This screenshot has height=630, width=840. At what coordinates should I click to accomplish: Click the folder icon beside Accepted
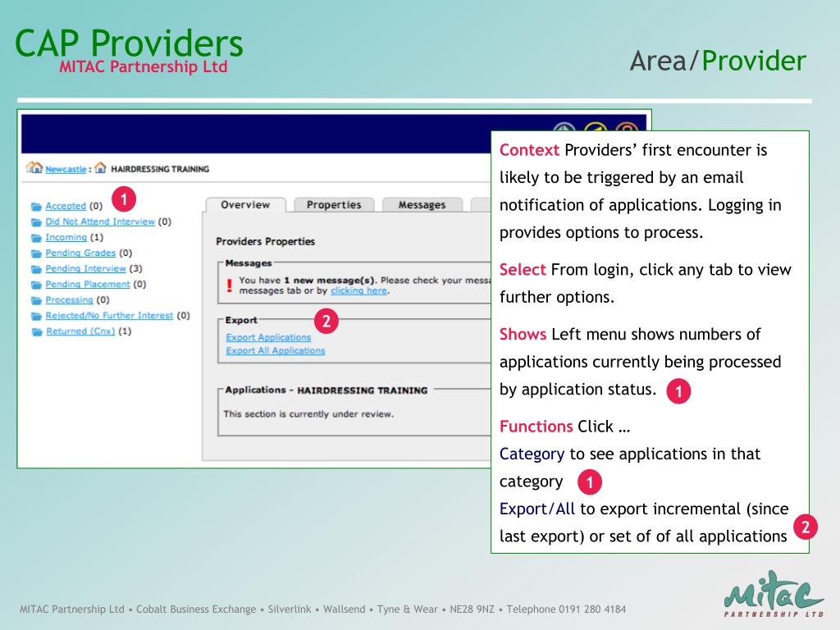pos(36,206)
